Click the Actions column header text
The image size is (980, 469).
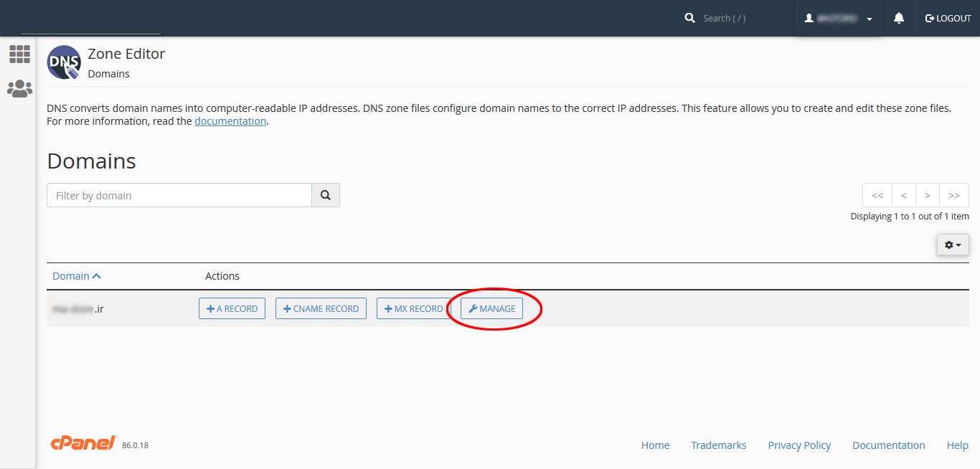point(222,276)
